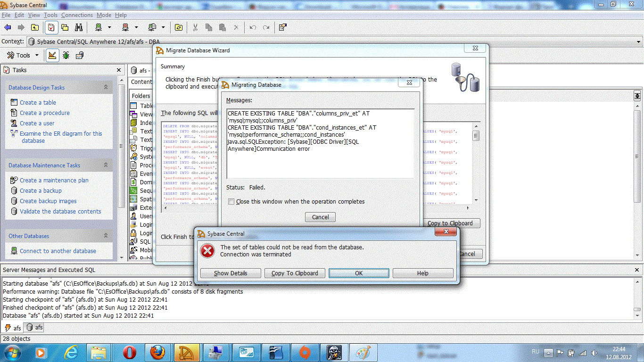Viewport: 644px width, 362px height.
Task: Click the Forward arrow toolbar icon
Action: 21,27
